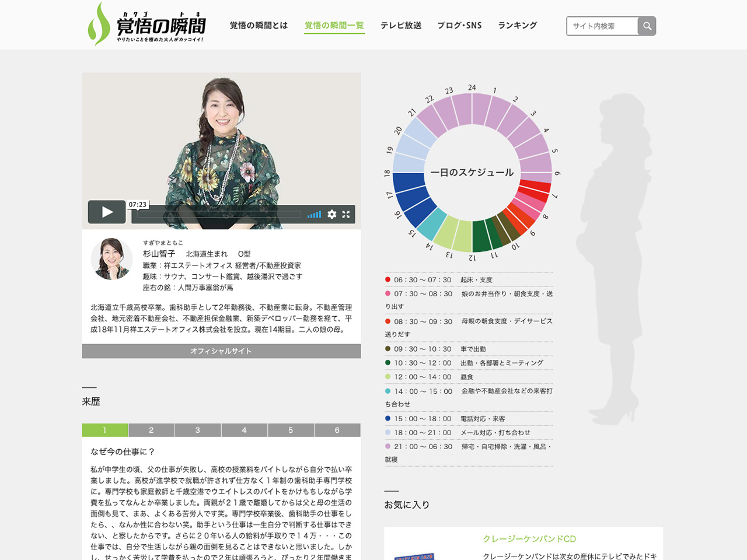Select history tab 4
747x560 pixels.
[x=244, y=430]
